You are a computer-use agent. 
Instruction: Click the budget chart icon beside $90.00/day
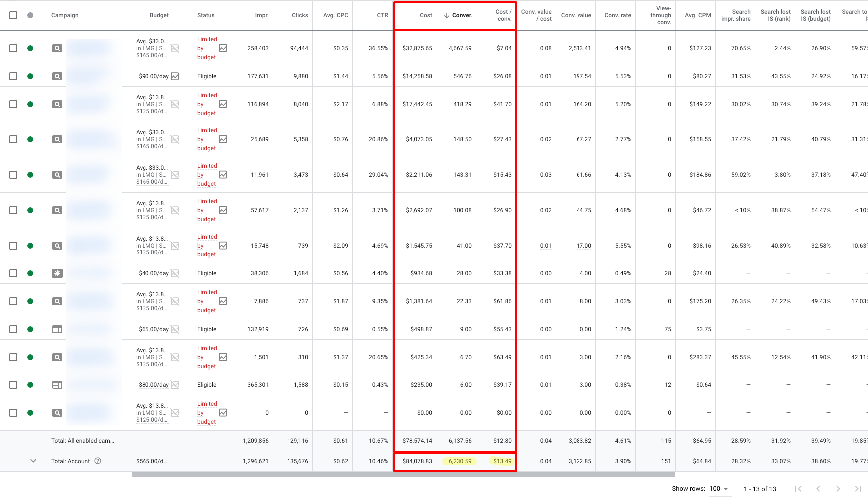(175, 76)
